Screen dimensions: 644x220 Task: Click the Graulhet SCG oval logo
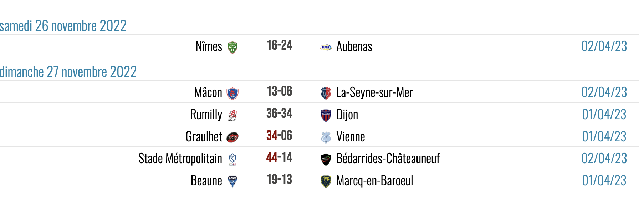click(232, 137)
